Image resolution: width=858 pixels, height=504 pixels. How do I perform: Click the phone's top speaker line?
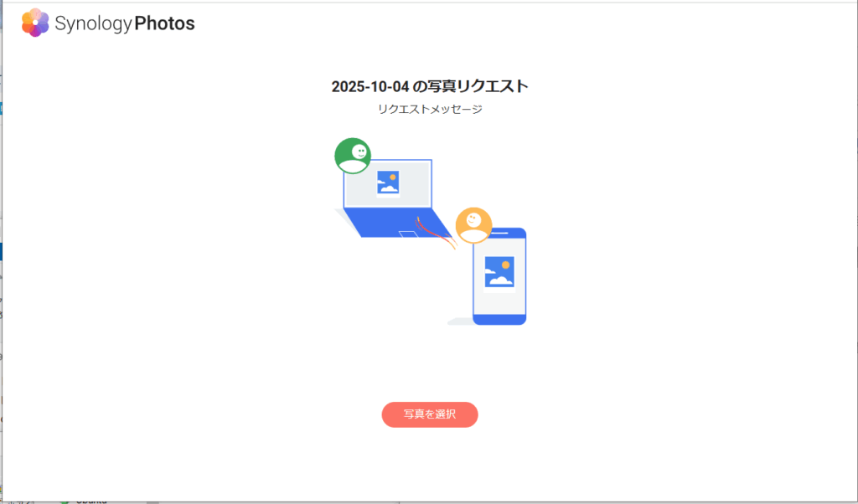pos(499,234)
